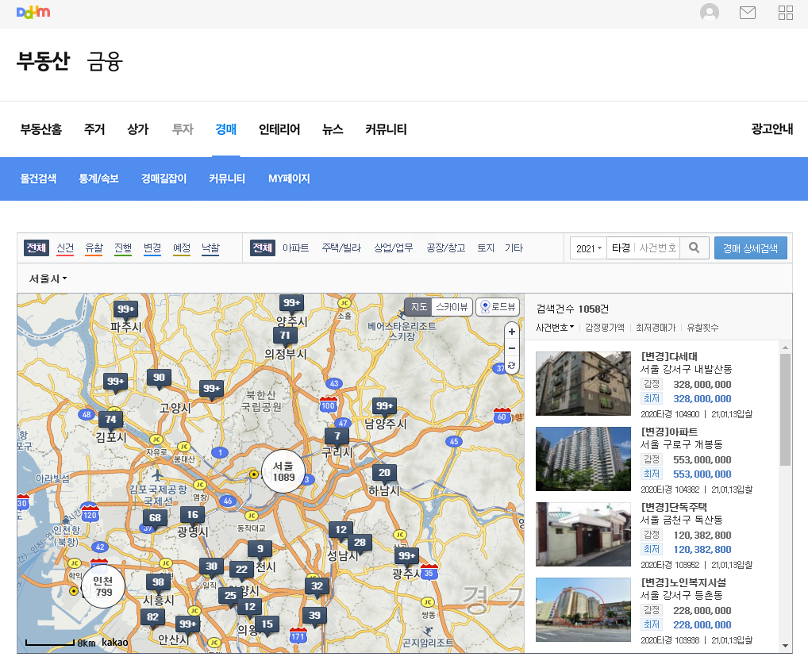808x672 pixels.
Task: Open the 통계/속보 submenu
Action: click(x=98, y=179)
